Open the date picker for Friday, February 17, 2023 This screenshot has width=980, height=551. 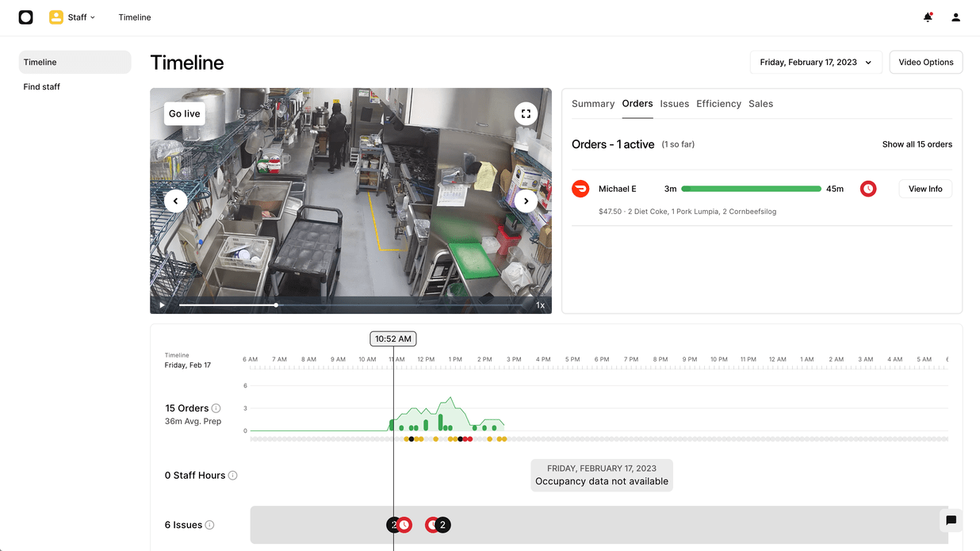tap(815, 62)
